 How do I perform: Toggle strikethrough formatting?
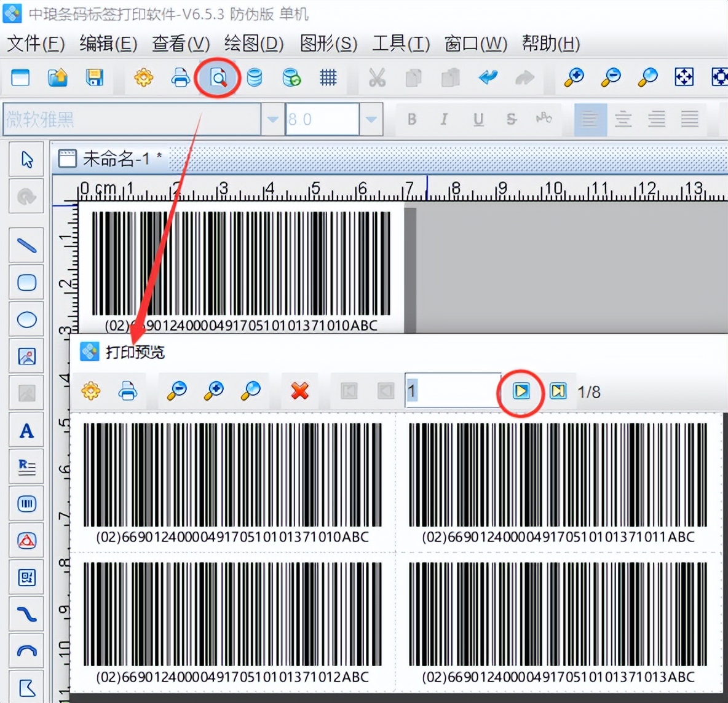click(511, 120)
